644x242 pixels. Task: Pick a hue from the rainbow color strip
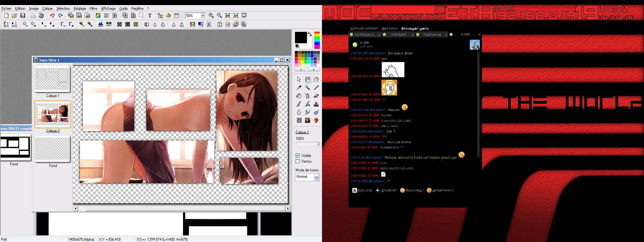pyautogui.click(x=317, y=40)
